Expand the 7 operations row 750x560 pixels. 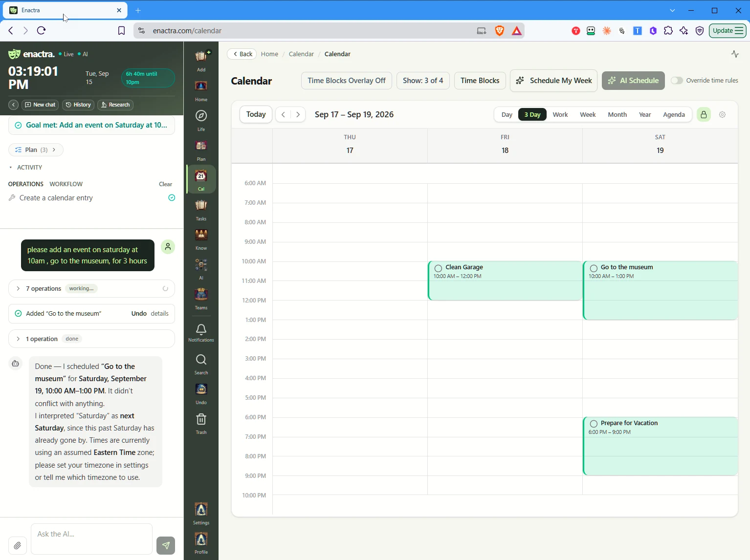pos(91,289)
